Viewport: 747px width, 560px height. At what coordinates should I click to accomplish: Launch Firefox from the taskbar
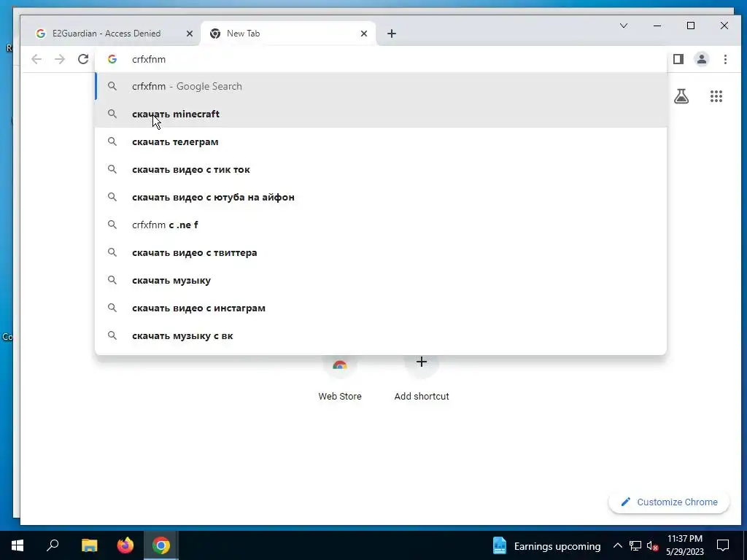tap(125, 545)
